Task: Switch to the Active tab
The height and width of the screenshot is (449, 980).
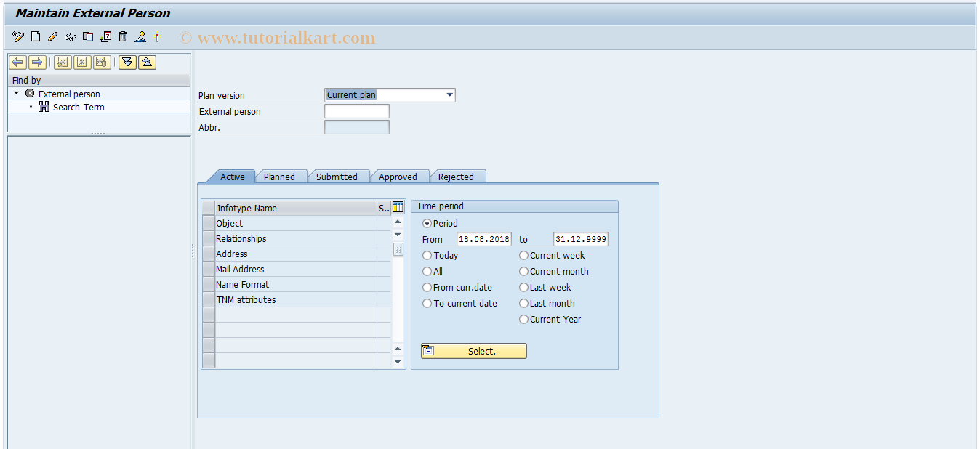Action: 232,177
